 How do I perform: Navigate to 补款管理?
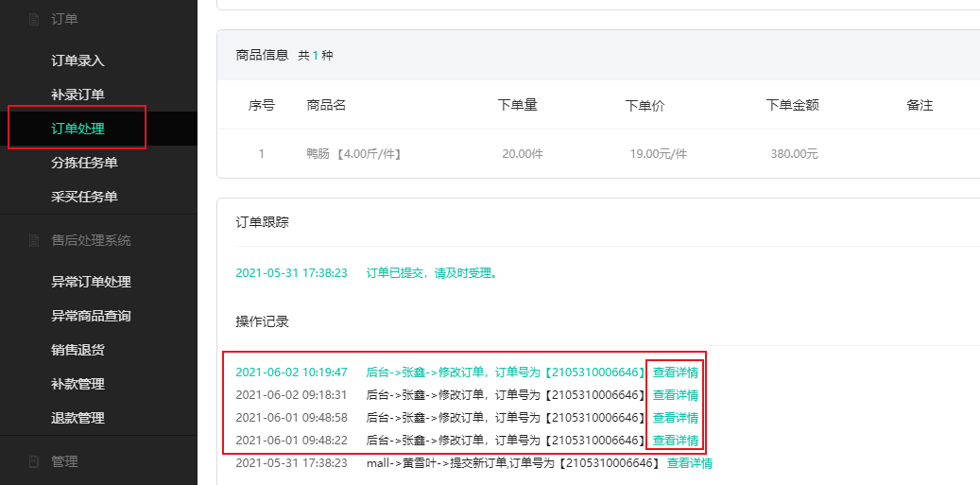point(77,384)
